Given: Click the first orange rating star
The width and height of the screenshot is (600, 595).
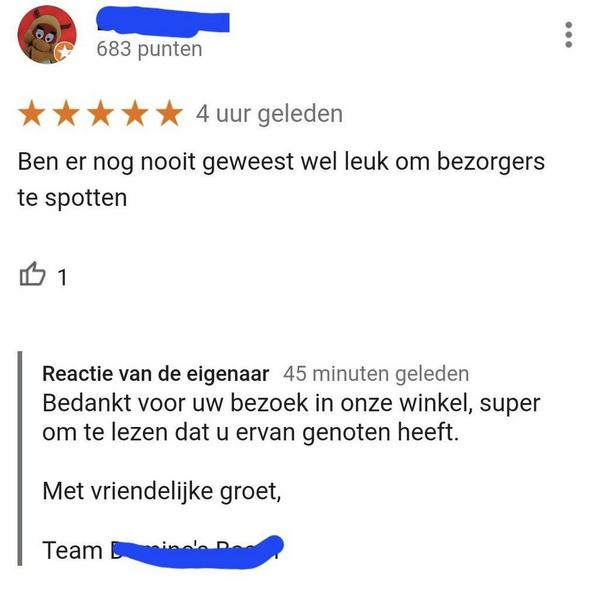Looking at the screenshot, I should coord(32,113).
